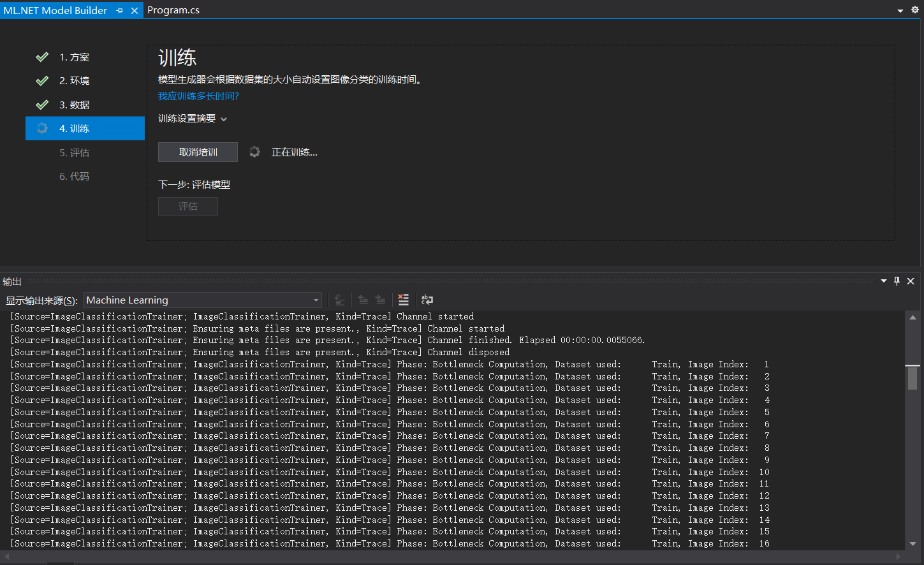Viewport: 924px width, 565px height.
Task: Open the 显示输出来源 Machine Learning dropdown
Action: coord(203,300)
